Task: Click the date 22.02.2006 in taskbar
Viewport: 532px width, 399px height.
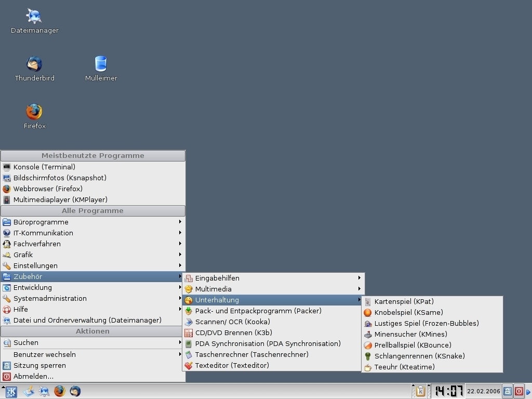Action: click(484, 391)
